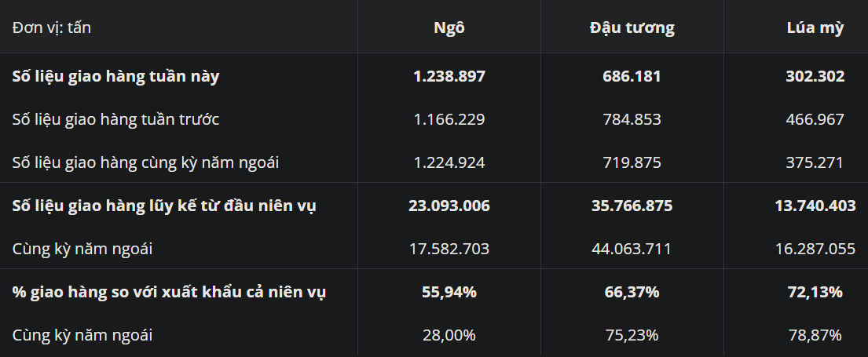The height and width of the screenshot is (357, 868).
Task: Click wheat value 375.271
Action: click(x=815, y=162)
